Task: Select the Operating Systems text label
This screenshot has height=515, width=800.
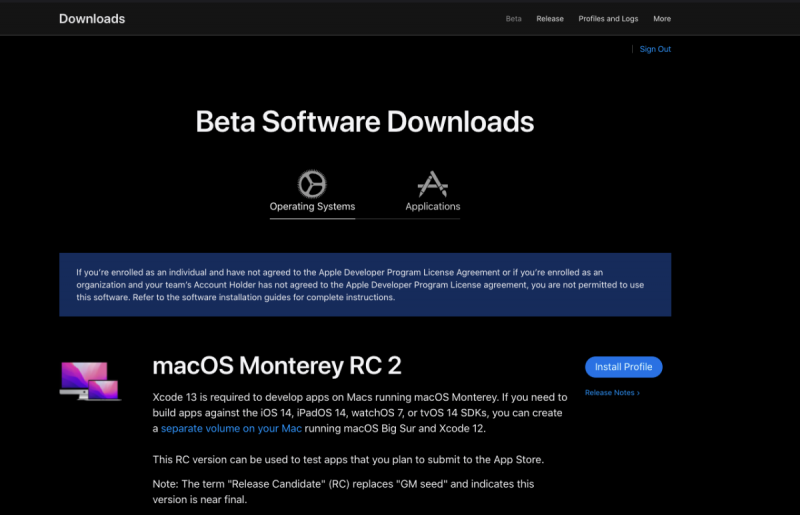Action: [312, 207]
